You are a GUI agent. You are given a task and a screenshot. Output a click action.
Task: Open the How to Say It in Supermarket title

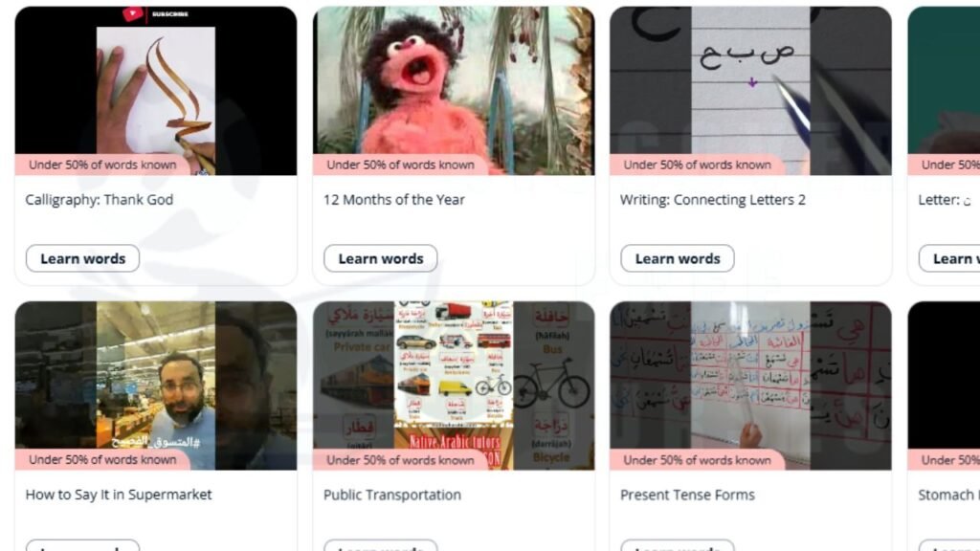click(118, 495)
